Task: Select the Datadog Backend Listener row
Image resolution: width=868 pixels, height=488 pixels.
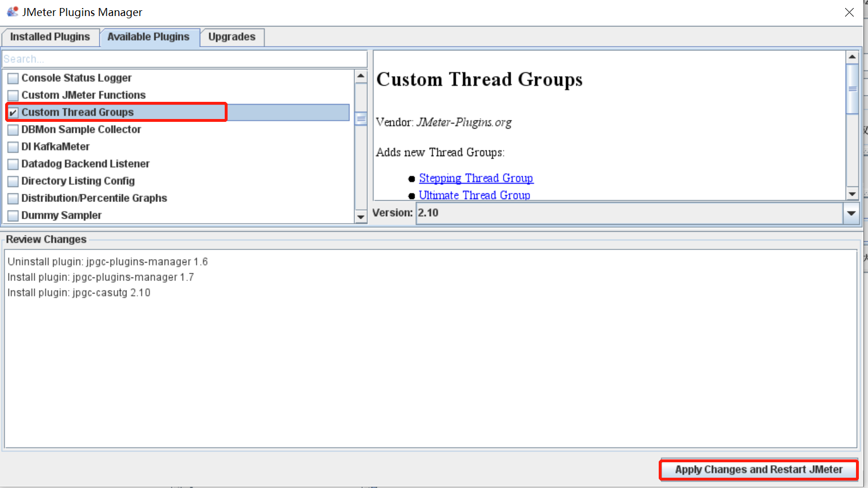Action: tap(178, 164)
